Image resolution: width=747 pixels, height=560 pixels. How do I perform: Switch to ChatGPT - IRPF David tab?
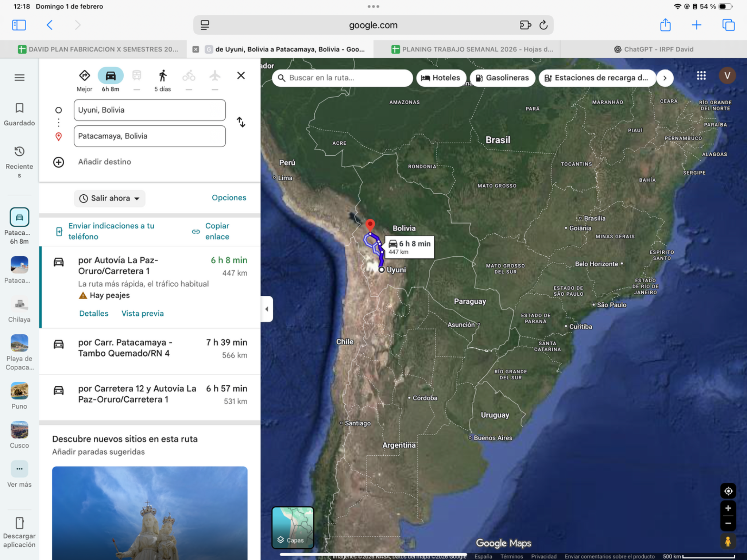(654, 49)
